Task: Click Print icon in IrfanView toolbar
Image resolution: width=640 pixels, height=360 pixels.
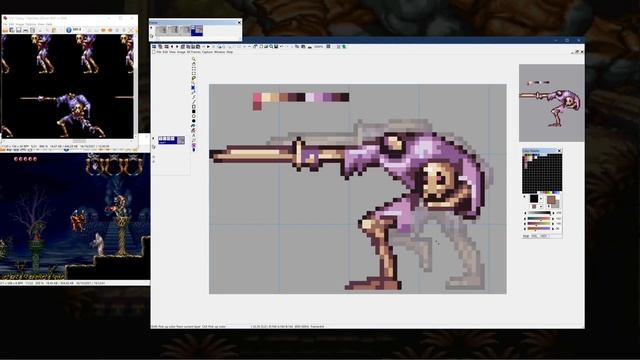Action: [x=26, y=30]
